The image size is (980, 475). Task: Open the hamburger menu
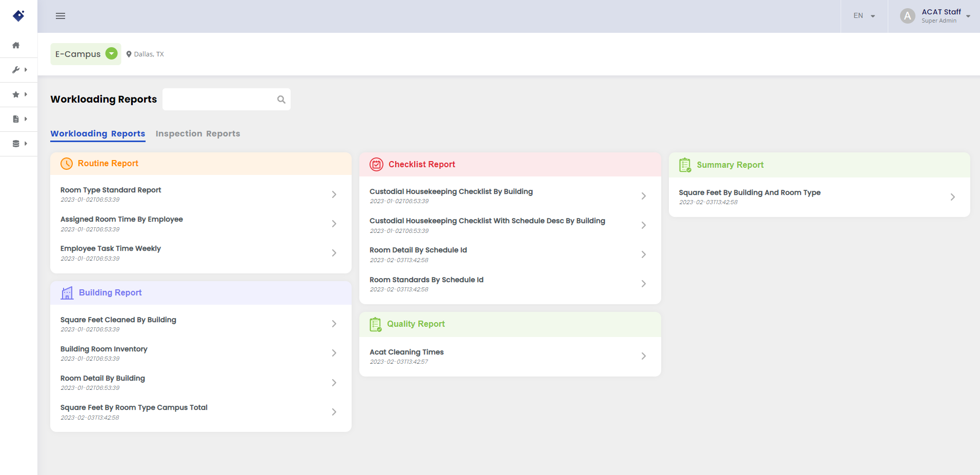coord(60,16)
